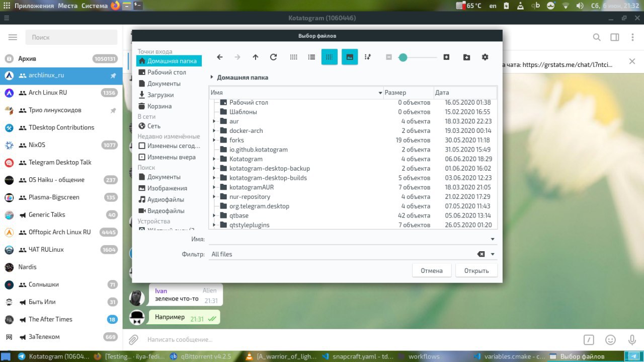Click the Открыть button
Viewport: 644px width, 362px height.
pos(476,270)
